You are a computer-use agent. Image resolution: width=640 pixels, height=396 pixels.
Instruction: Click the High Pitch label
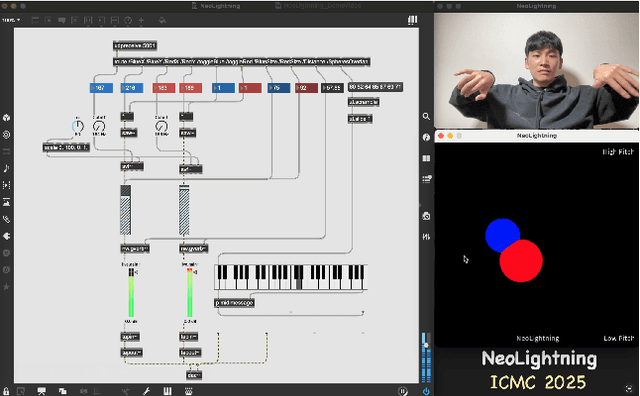[618, 152]
